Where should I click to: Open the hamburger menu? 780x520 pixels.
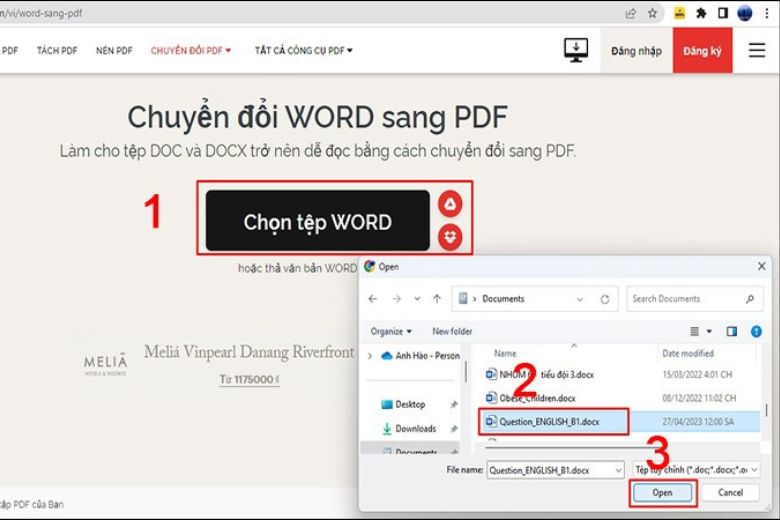point(757,50)
